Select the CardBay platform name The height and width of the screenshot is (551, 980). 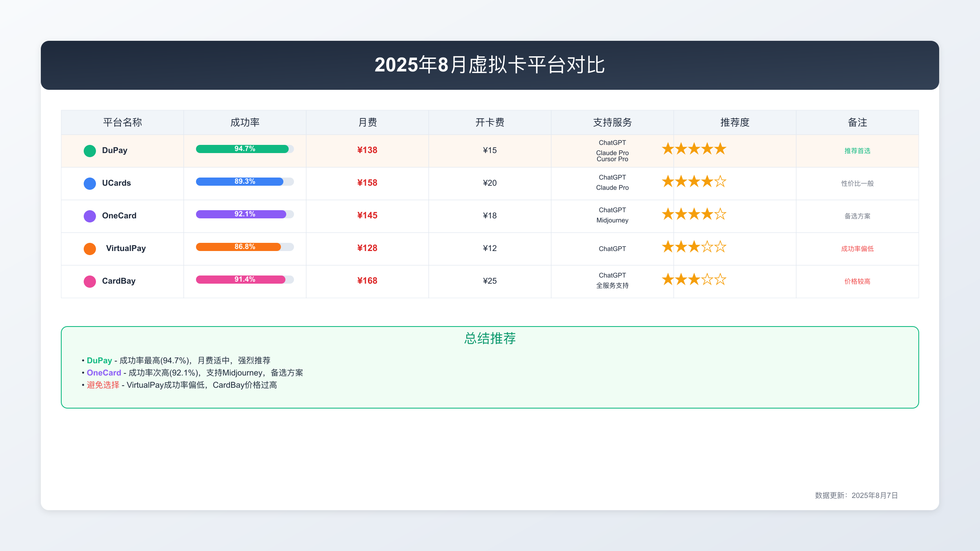119,281
